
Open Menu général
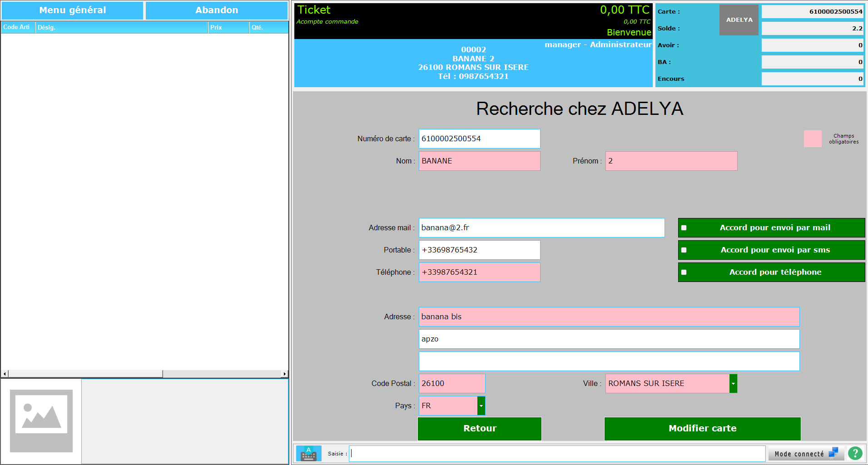(x=73, y=10)
